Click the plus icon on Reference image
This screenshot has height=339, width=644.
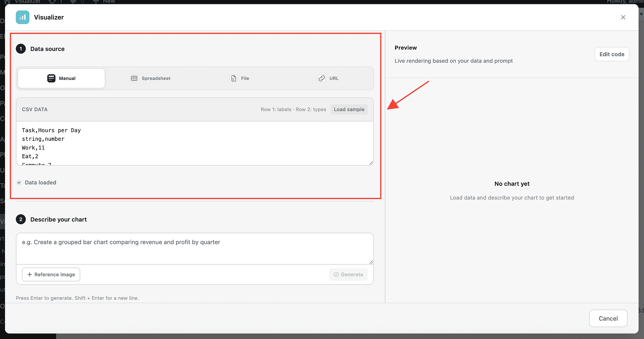30,275
